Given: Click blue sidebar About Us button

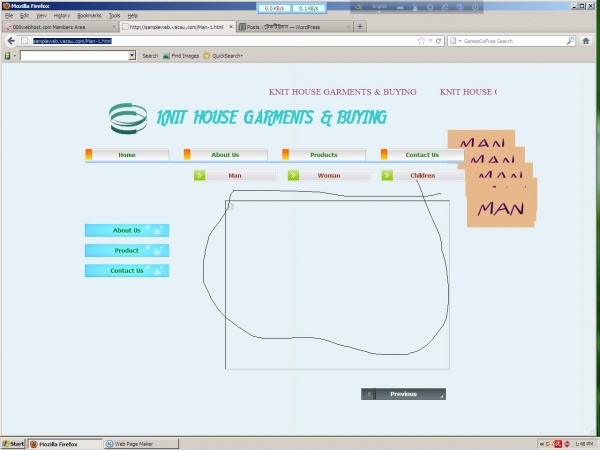Looking at the screenshot, I should coord(127,230).
